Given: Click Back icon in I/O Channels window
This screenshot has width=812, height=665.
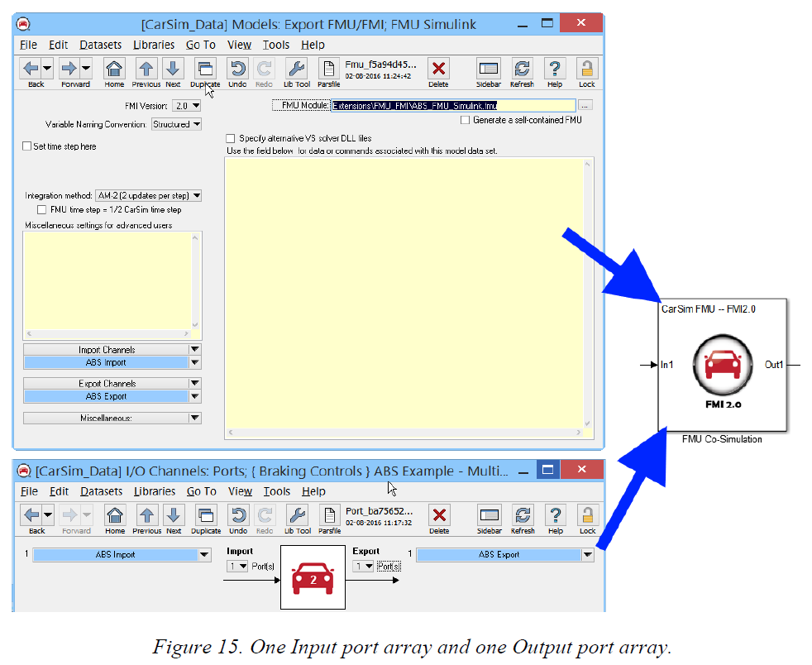Looking at the screenshot, I should pos(31,514).
